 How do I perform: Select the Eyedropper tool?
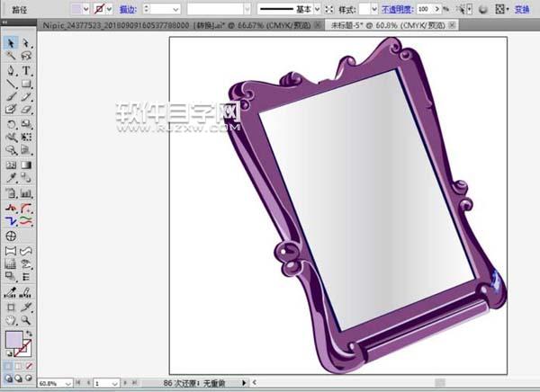(11, 178)
